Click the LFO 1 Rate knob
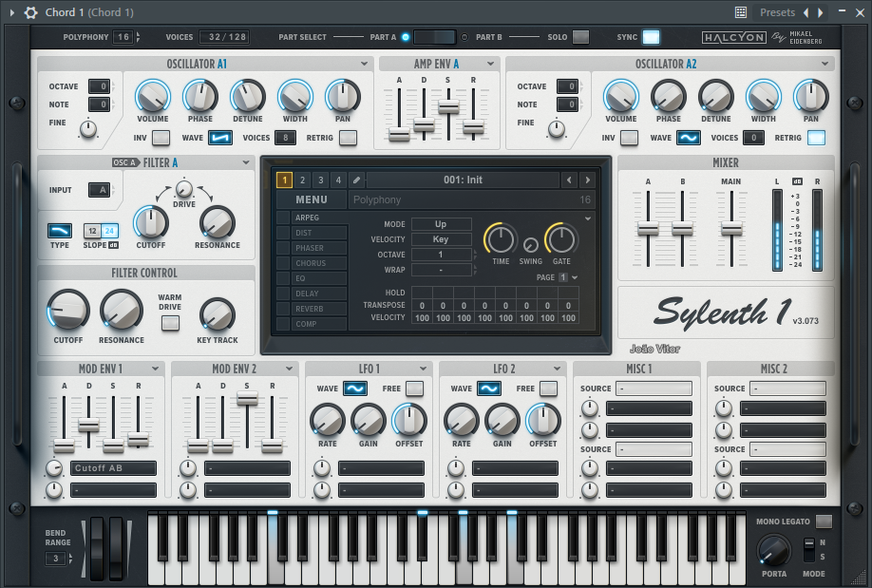The height and width of the screenshot is (588, 872). 327,420
